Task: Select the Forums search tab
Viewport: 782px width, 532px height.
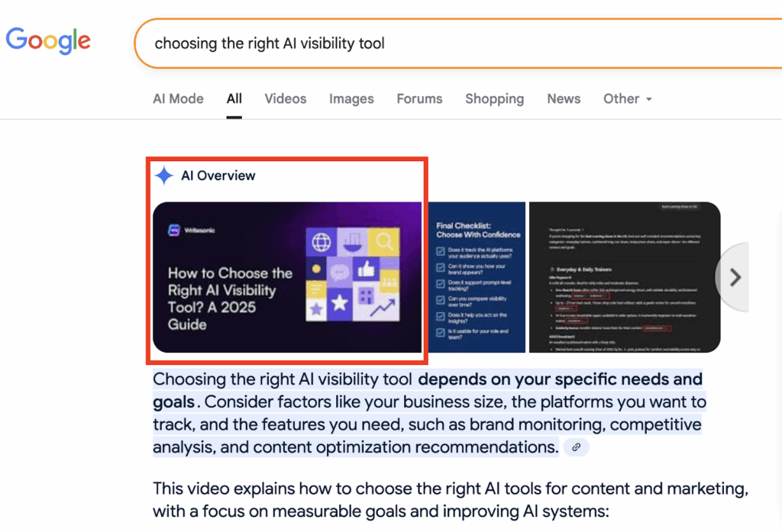Action: click(x=419, y=99)
